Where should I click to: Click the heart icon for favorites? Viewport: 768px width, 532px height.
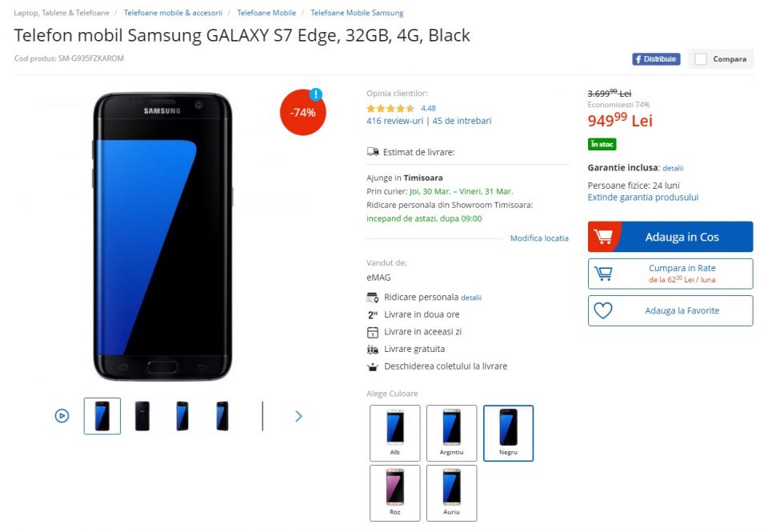pyautogui.click(x=603, y=310)
